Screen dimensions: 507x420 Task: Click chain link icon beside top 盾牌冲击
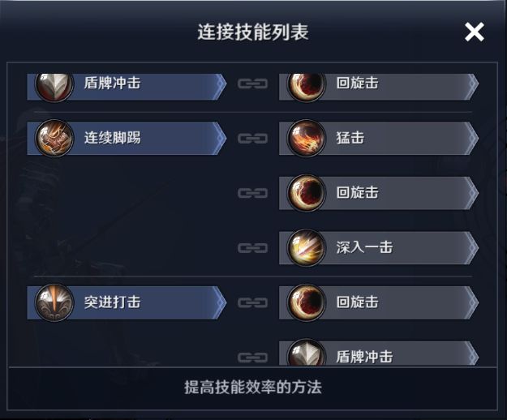point(253,84)
